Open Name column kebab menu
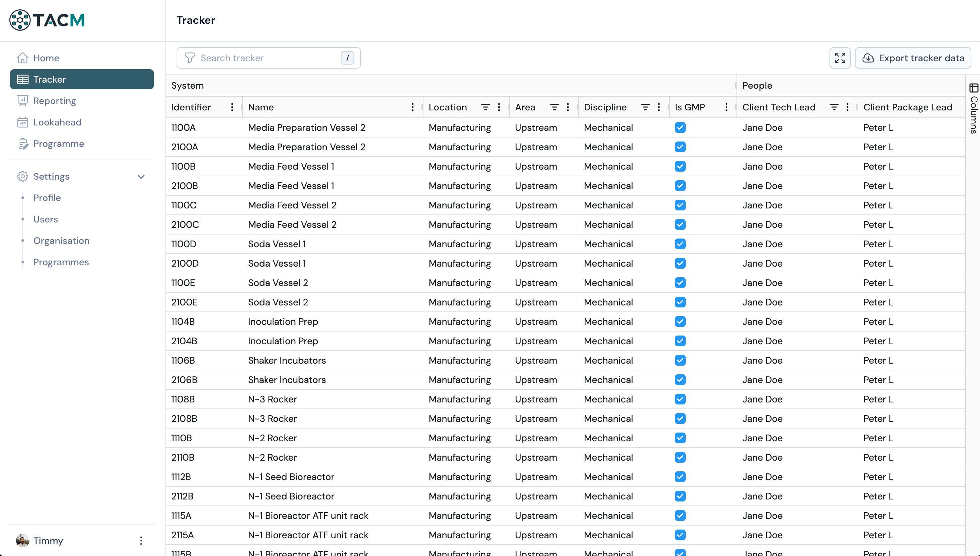The image size is (980, 556). (x=412, y=107)
